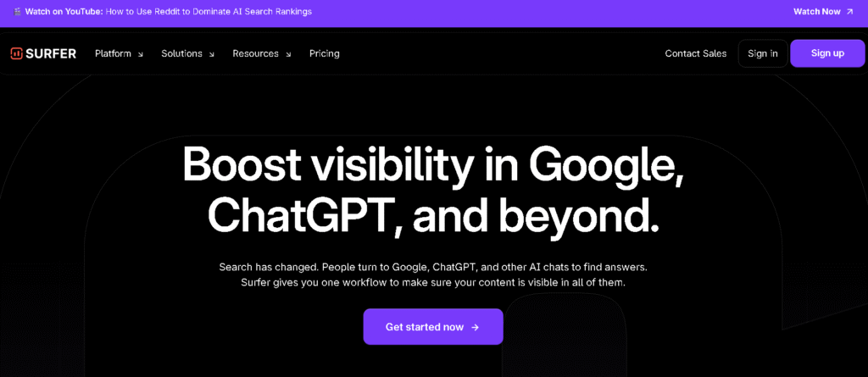Click the clapperboard icon in announcement bar
The height and width of the screenshot is (377, 868).
17,12
